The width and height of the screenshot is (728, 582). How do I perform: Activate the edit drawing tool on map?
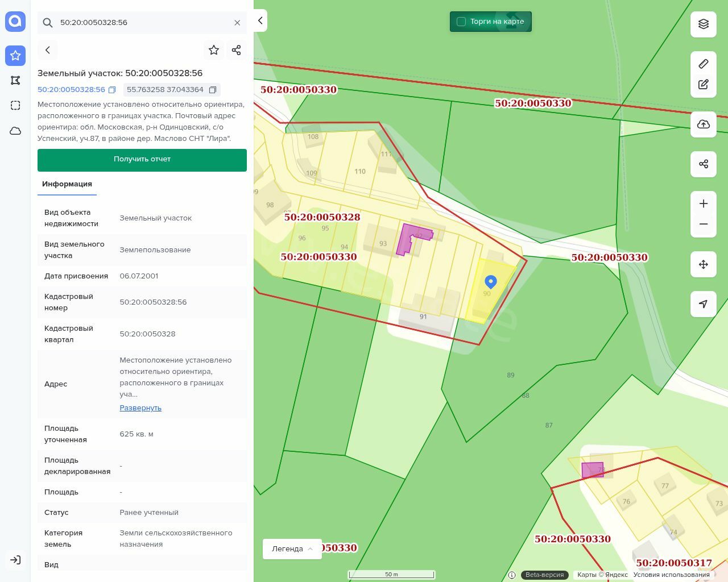pos(703,85)
